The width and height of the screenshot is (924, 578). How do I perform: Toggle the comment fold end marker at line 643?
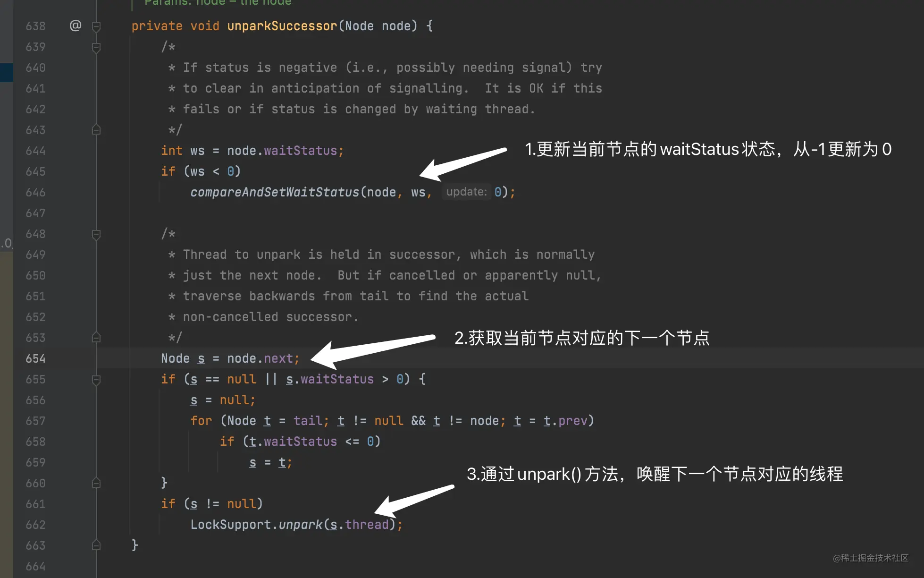point(96,130)
